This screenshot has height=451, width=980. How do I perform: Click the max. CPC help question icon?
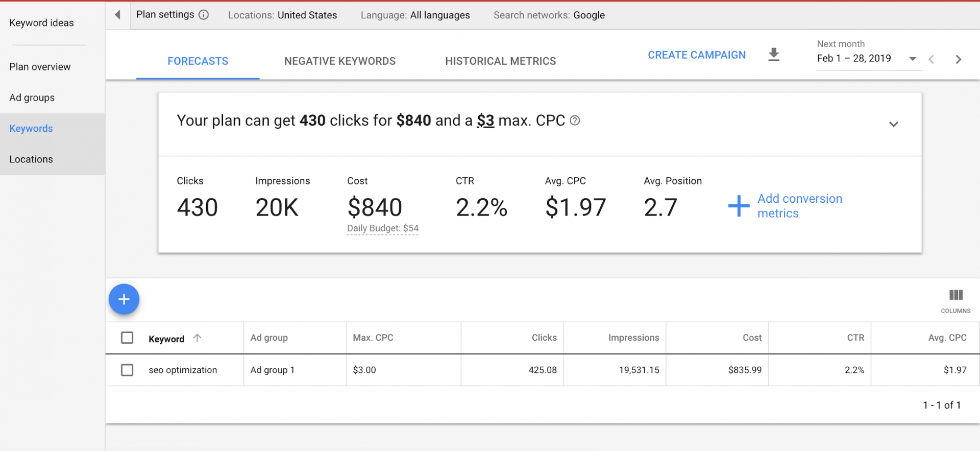point(575,121)
